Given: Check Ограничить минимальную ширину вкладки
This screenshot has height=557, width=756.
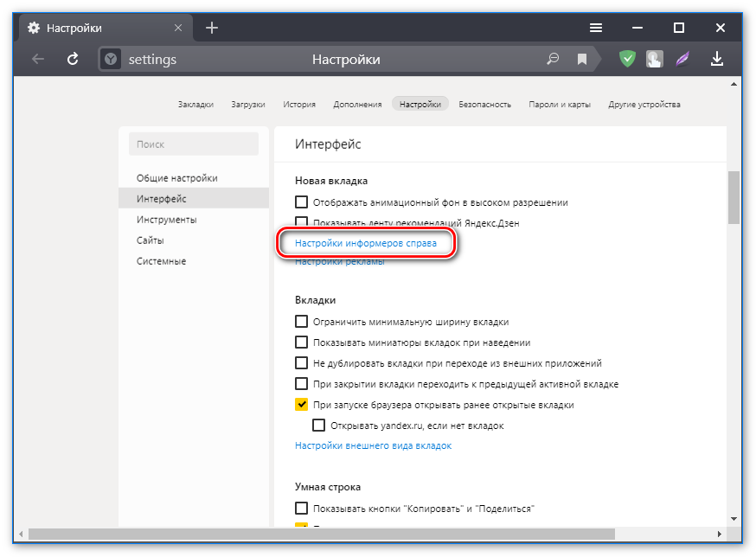Looking at the screenshot, I should (x=302, y=322).
